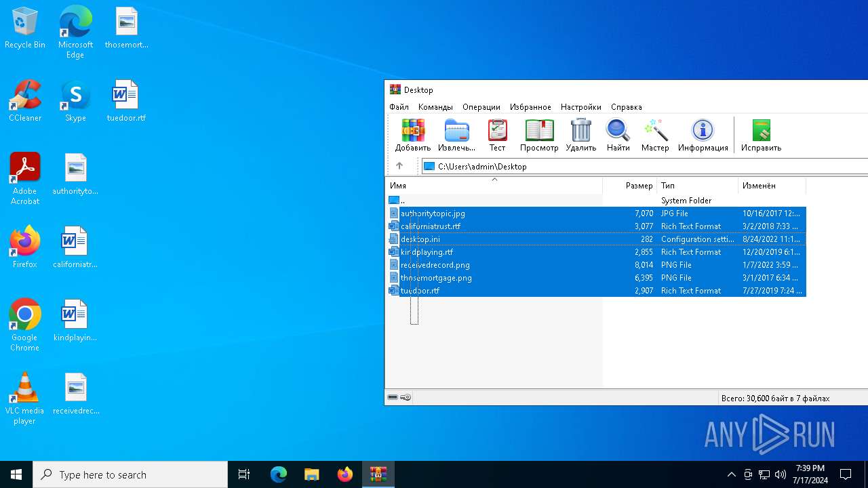The image size is (868, 488).
Task: Open the volume control in tray
Action: [x=781, y=474]
